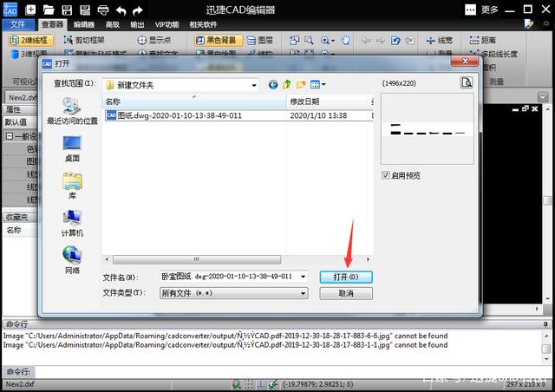Toggle the snap icon in status bar
Image resolution: width=555 pixels, height=392 pixels.
point(237,384)
